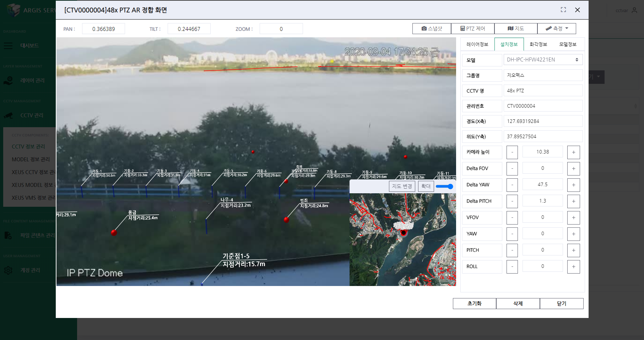Decrease VFOV with minus button
644x340 pixels.
[512, 217]
